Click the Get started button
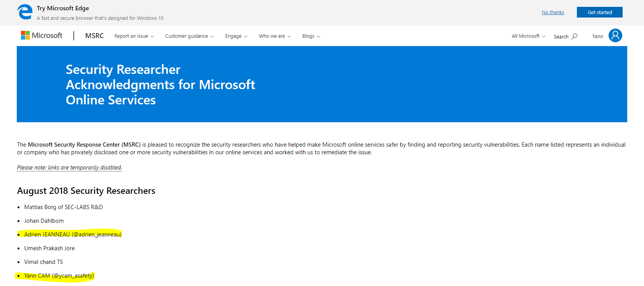644x286 pixels. click(599, 12)
